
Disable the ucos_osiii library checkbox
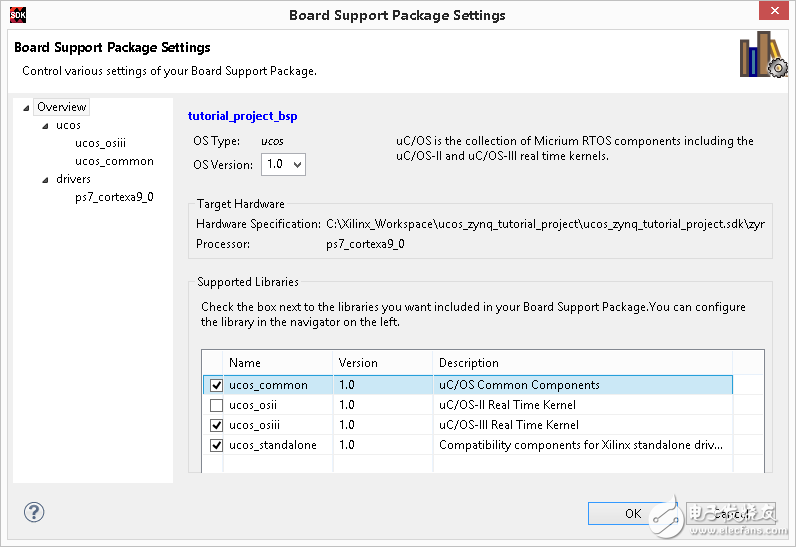tap(216, 425)
